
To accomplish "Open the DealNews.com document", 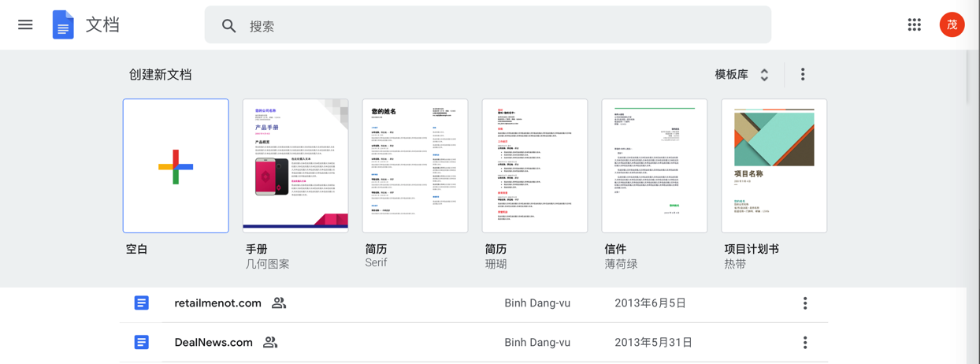I will point(213,343).
